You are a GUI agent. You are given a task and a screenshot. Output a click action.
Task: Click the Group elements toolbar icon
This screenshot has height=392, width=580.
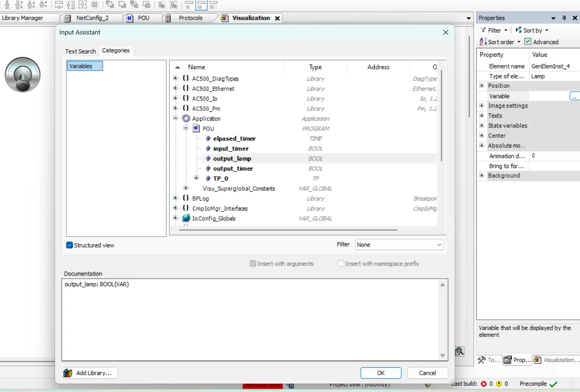tap(162, 5)
